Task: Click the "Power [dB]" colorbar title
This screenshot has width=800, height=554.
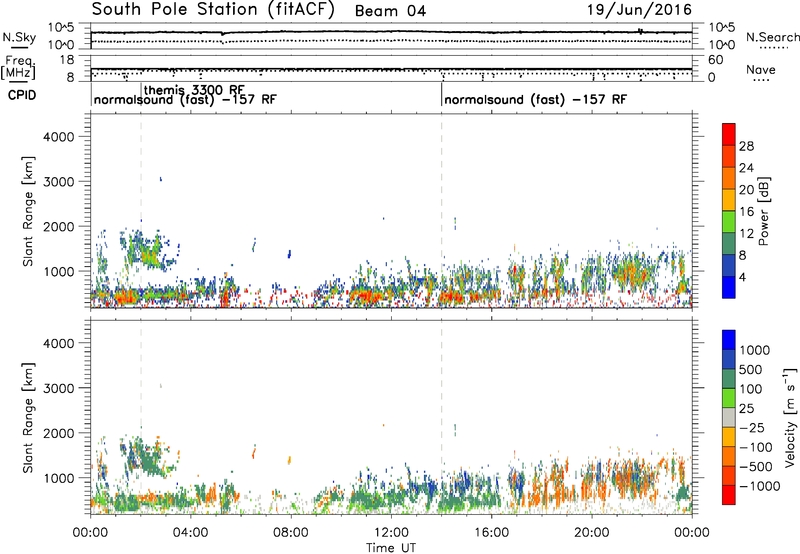Action: pos(764,211)
